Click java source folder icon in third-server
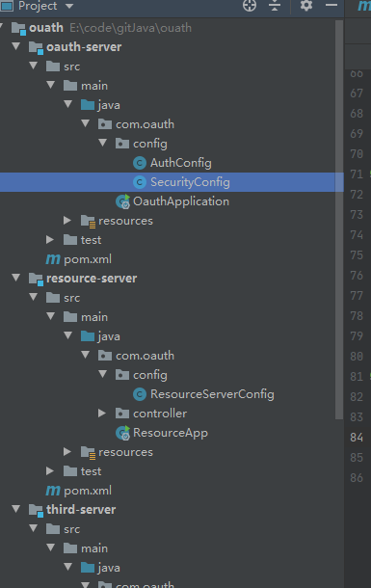 (88, 568)
